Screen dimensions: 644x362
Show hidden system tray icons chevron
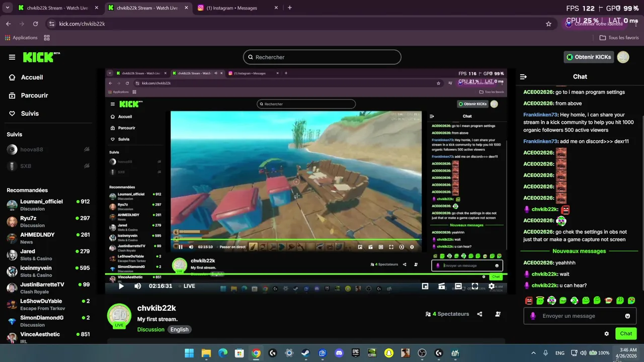533,353
